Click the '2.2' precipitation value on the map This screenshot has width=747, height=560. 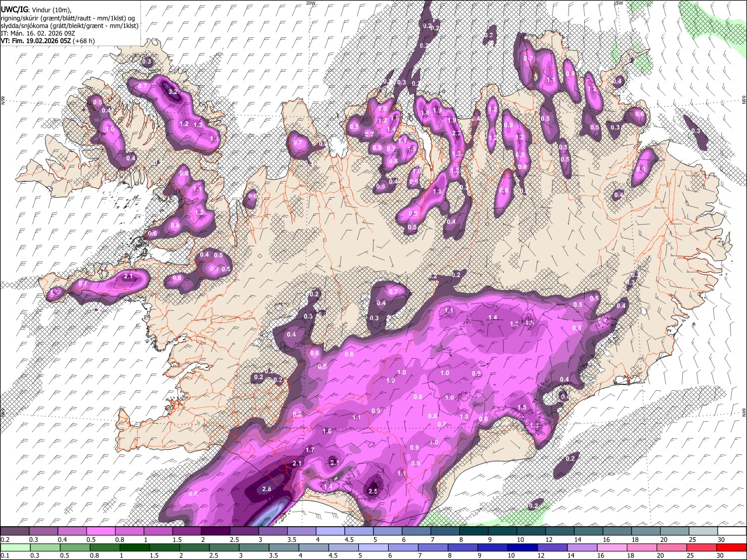pyautogui.click(x=456, y=134)
